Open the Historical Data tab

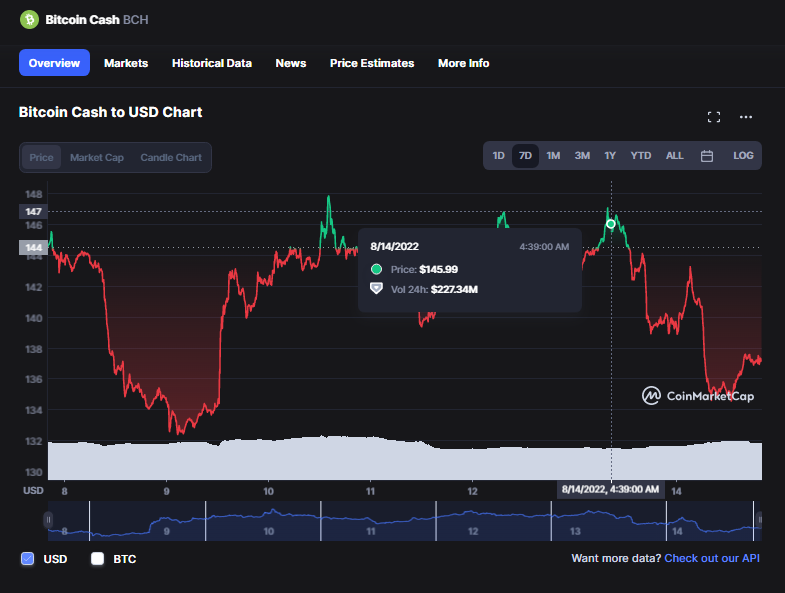pyautogui.click(x=212, y=63)
